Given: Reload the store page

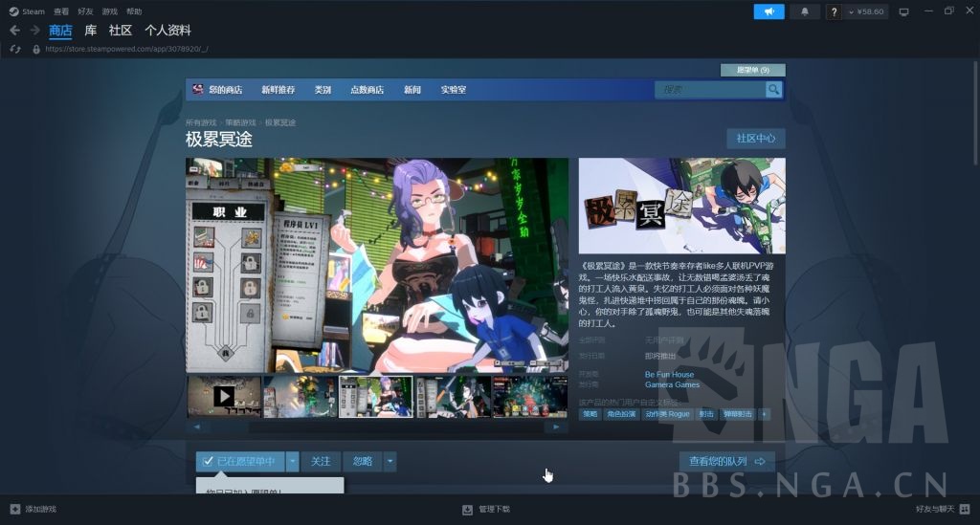Looking at the screenshot, I should coord(15,49).
